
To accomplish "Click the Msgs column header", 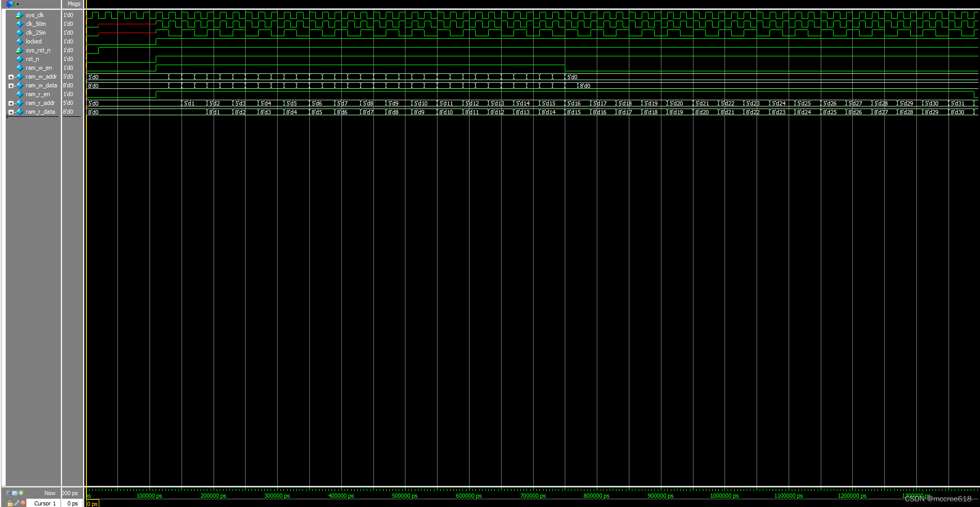I will point(73,4).
